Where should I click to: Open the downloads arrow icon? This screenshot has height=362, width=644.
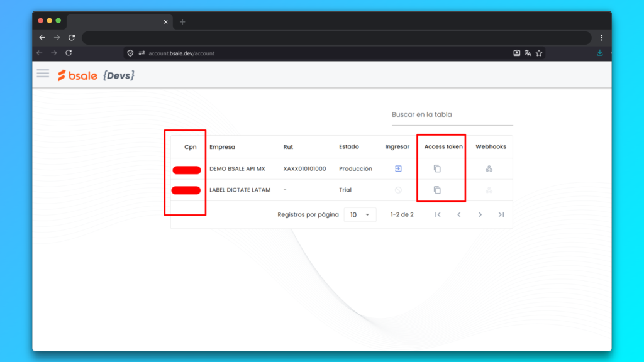(599, 53)
